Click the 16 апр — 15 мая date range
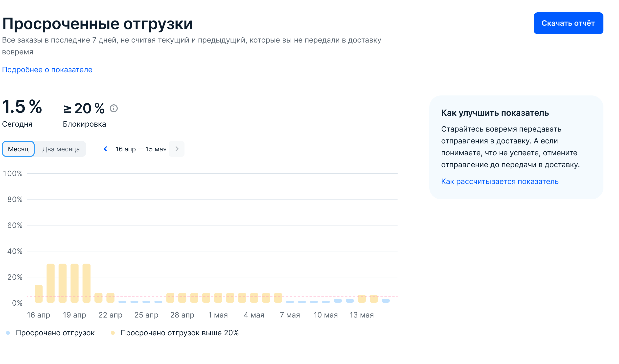The height and width of the screenshot is (364, 619). [x=141, y=149]
